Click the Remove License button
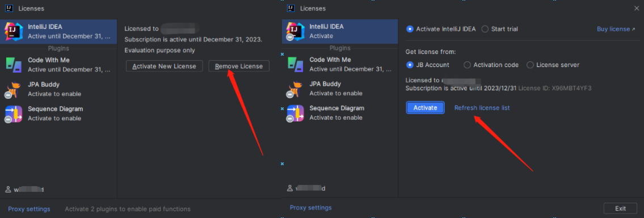644x218 pixels. pyautogui.click(x=239, y=66)
